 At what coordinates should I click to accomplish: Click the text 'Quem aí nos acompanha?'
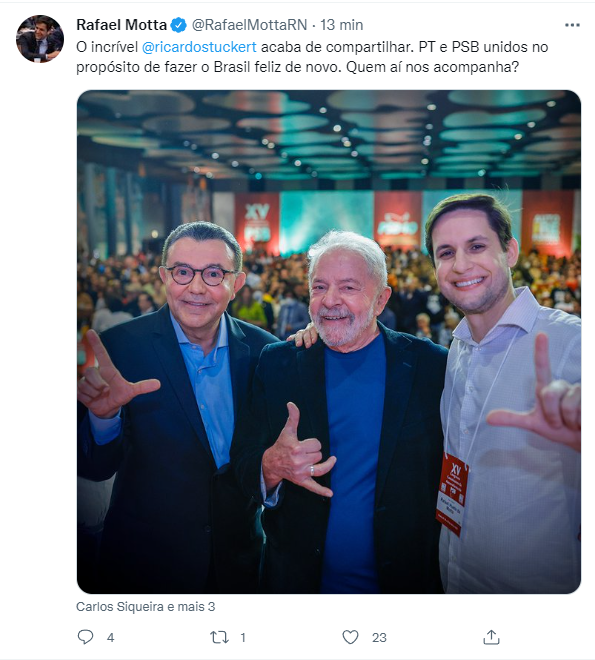tap(432, 67)
